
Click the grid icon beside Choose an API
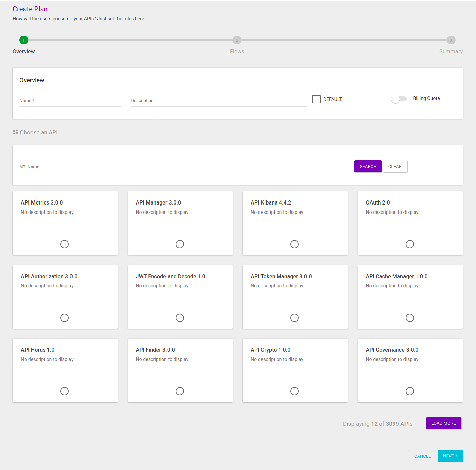coord(15,132)
